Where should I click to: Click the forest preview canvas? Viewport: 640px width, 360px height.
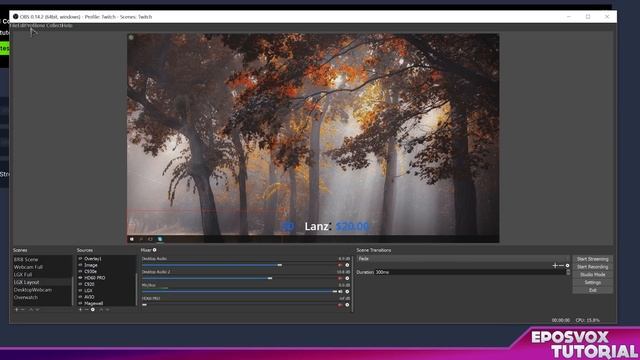point(313,138)
